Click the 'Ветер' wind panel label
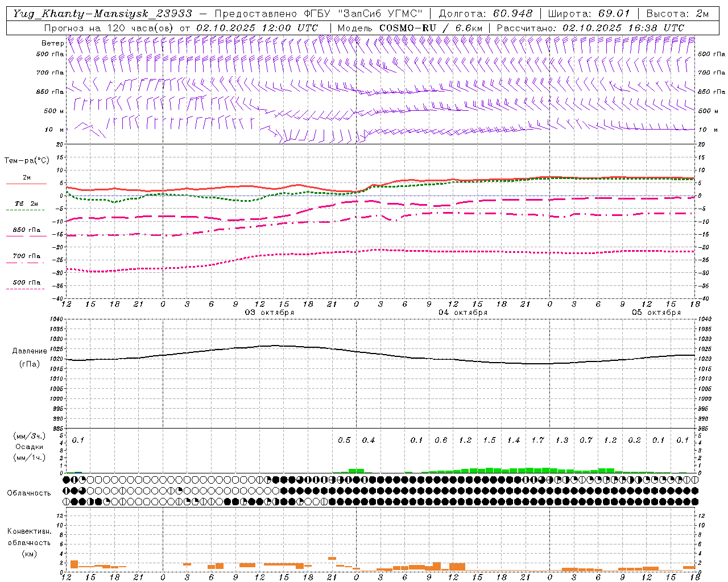 click(x=52, y=43)
